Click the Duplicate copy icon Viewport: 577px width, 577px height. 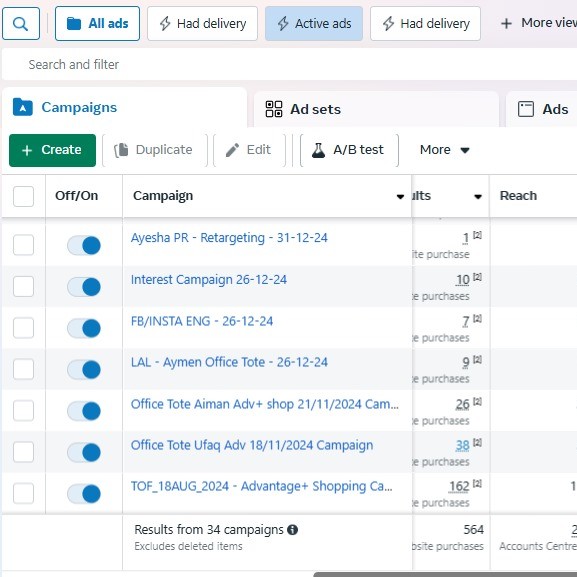tap(121, 150)
